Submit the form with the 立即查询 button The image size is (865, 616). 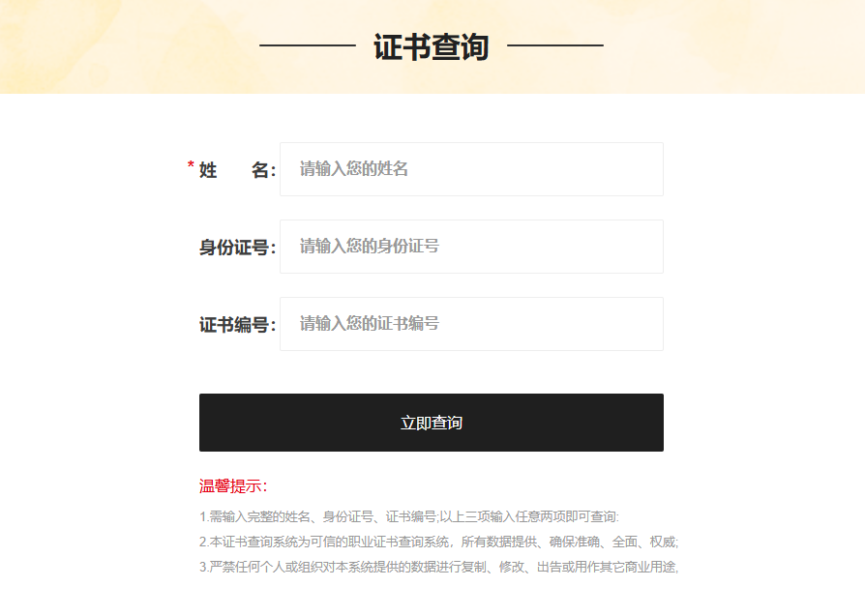pyautogui.click(x=431, y=423)
